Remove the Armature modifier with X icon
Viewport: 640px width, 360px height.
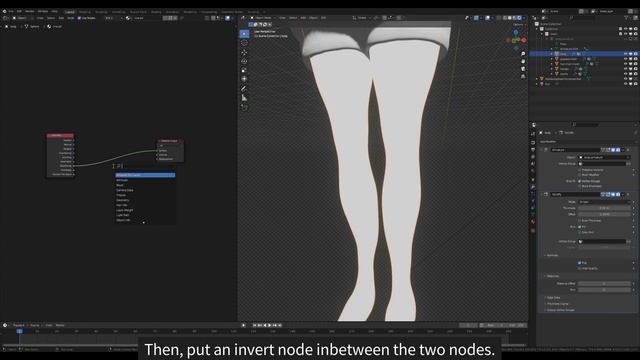click(x=628, y=150)
